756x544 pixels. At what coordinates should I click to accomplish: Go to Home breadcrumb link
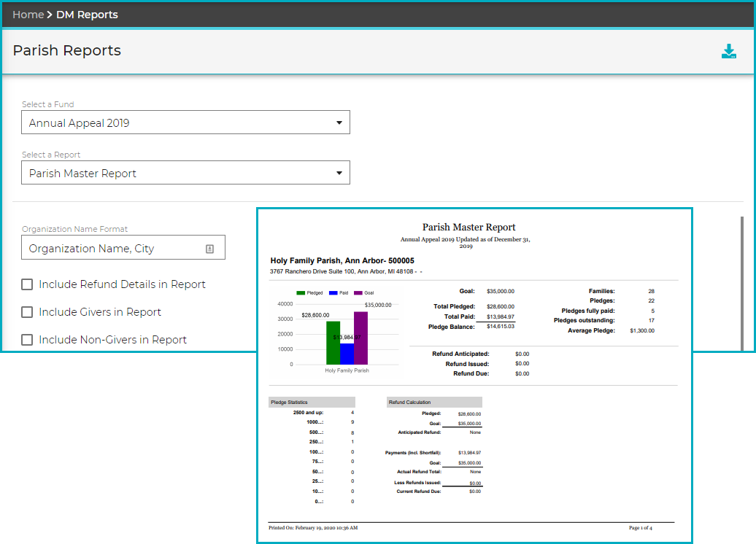28,15
